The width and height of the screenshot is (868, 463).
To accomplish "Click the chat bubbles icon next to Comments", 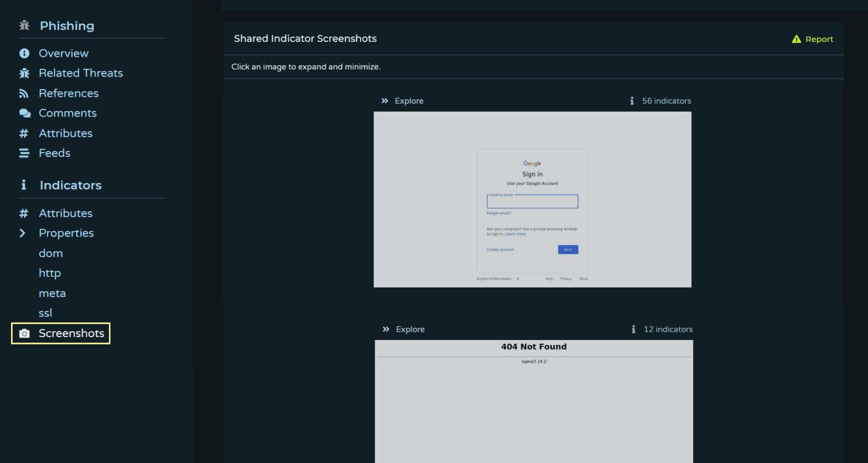I will pos(25,113).
